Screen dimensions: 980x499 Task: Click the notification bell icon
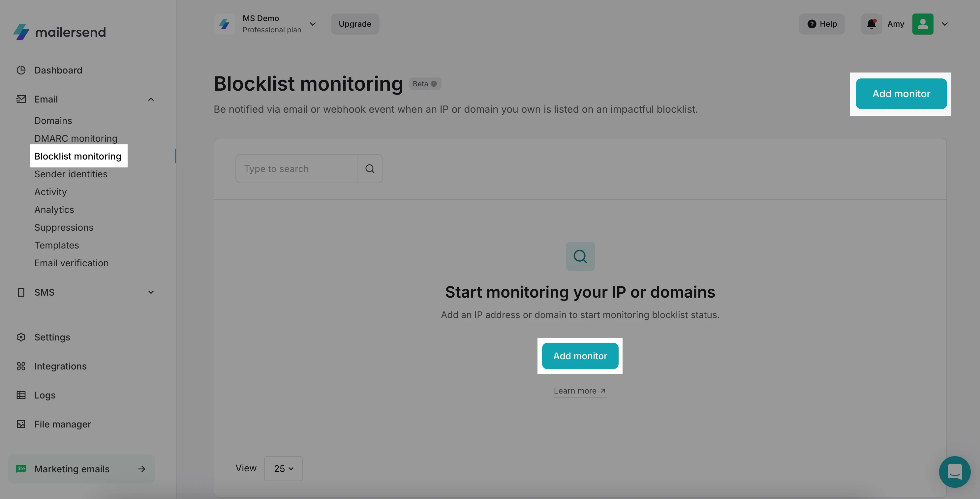pyautogui.click(x=871, y=24)
